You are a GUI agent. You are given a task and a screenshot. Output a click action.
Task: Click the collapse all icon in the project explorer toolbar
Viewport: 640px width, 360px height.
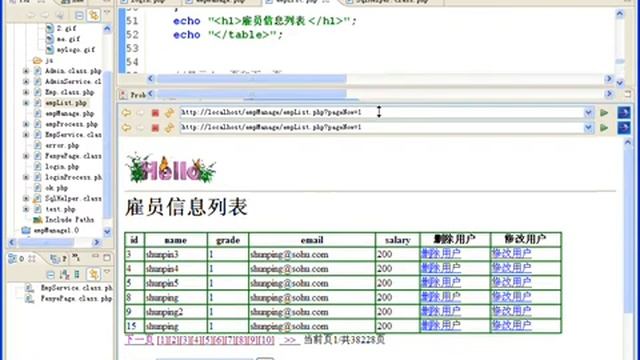pos(79,16)
